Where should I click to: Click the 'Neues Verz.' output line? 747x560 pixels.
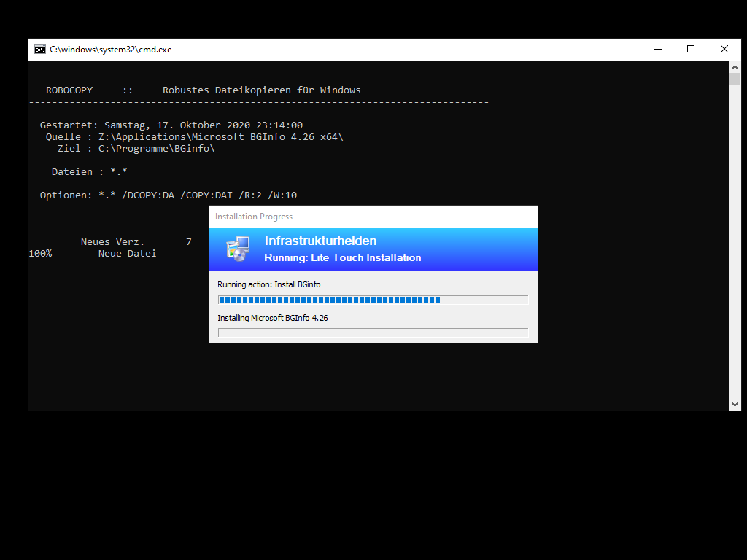pos(136,242)
